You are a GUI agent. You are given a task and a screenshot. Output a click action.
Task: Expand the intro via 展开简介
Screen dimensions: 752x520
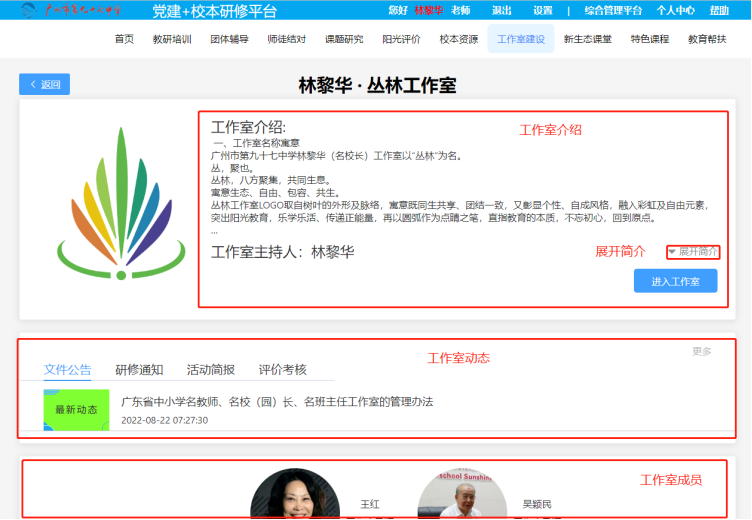pyautogui.click(x=693, y=252)
